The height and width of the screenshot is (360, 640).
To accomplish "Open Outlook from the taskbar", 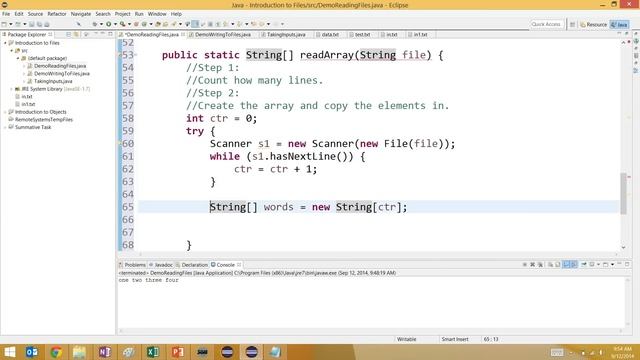I will [x=31, y=352].
